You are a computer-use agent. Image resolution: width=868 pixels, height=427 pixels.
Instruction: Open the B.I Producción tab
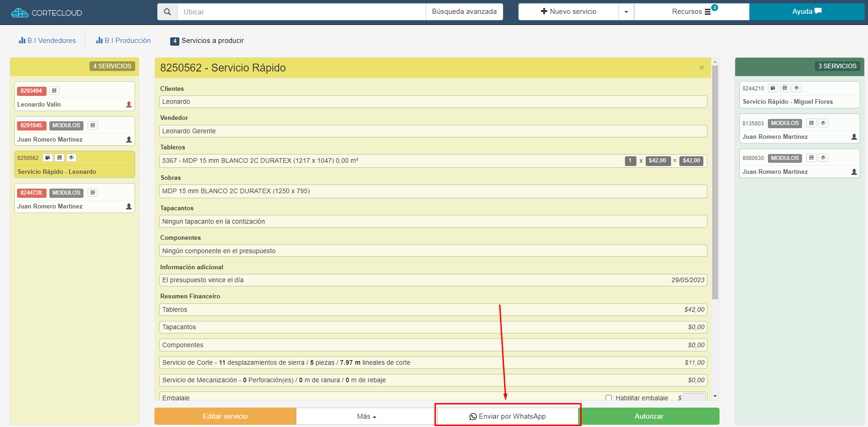tap(123, 41)
